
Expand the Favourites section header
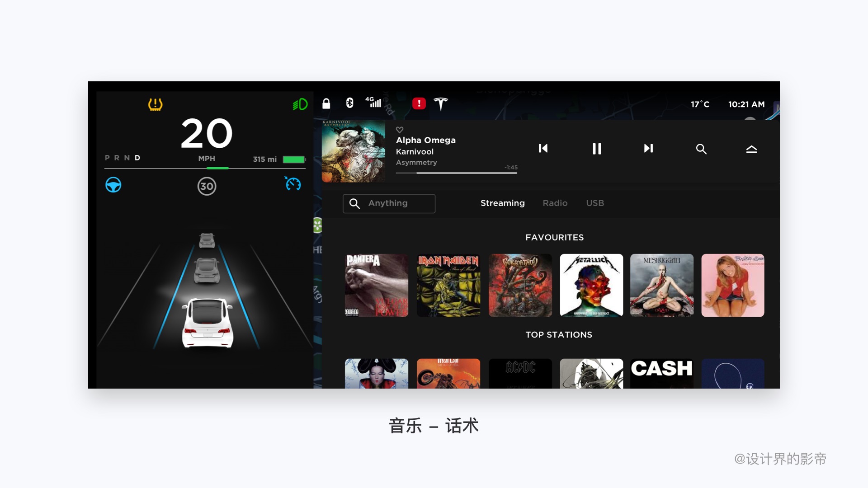[x=554, y=238]
